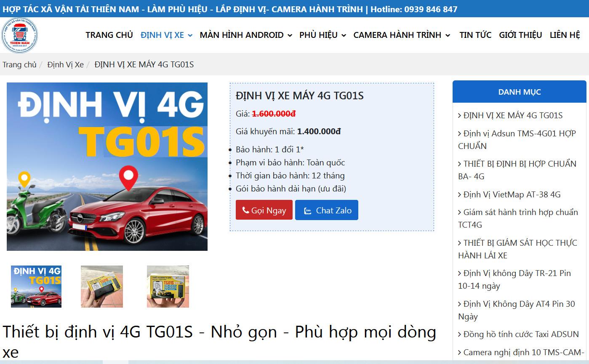Click the phone icon on Gọi Ngay
The height and width of the screenshot is (364, 589).
[x=245, y=210]
